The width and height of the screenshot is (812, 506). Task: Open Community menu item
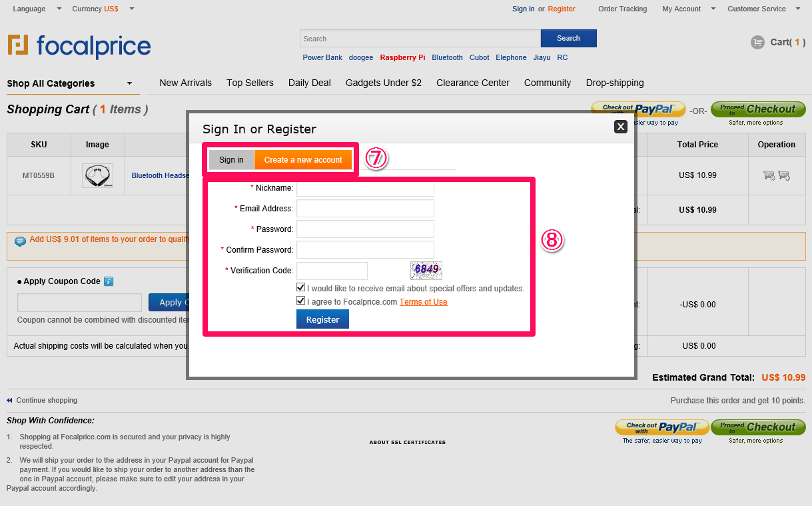[548, 83]
